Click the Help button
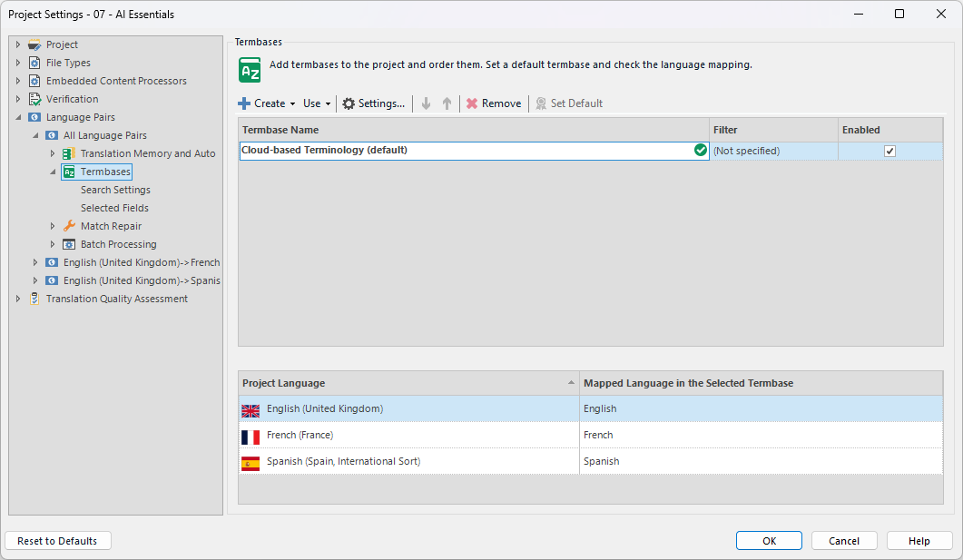The width and height of the screenshot is (963, 560). [x=919, y=540]
